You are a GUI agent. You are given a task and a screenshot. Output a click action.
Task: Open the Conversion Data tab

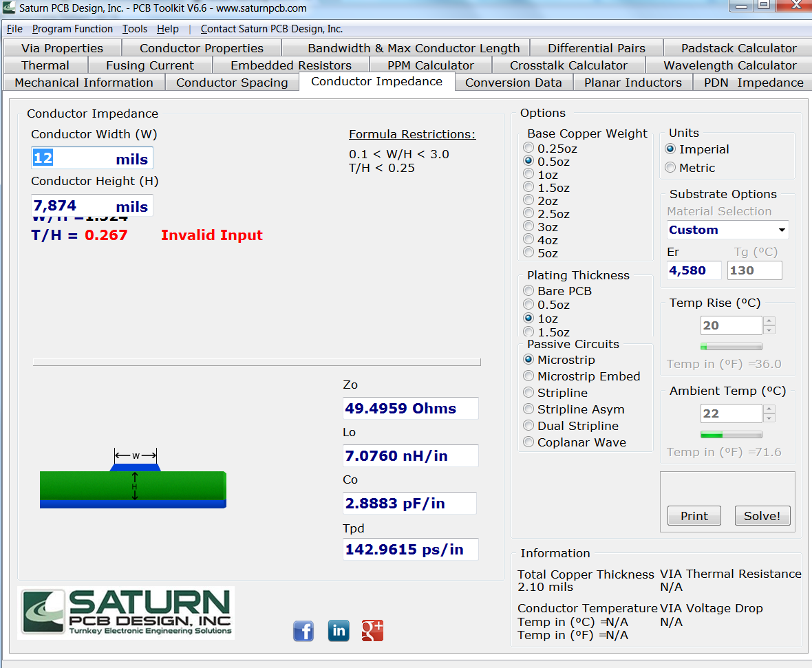tap(513, 83)
